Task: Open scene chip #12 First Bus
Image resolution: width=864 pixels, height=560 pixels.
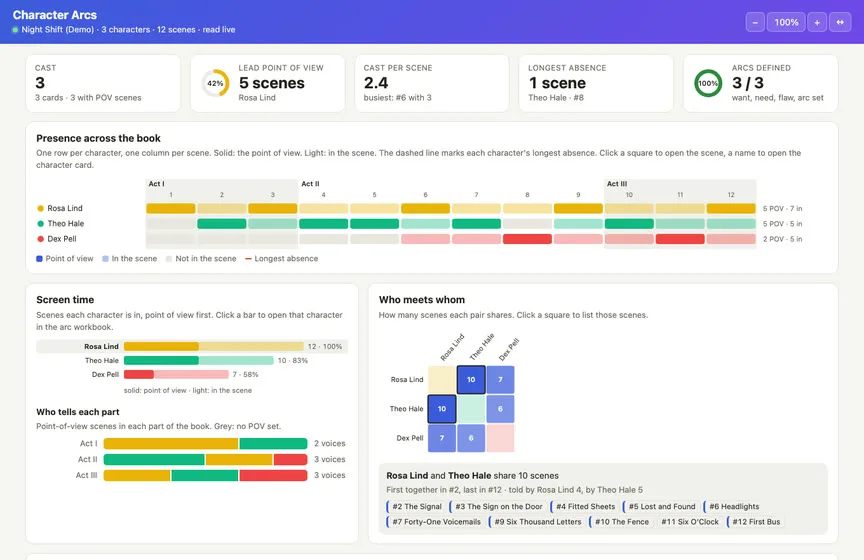Action: click(755, 522)
